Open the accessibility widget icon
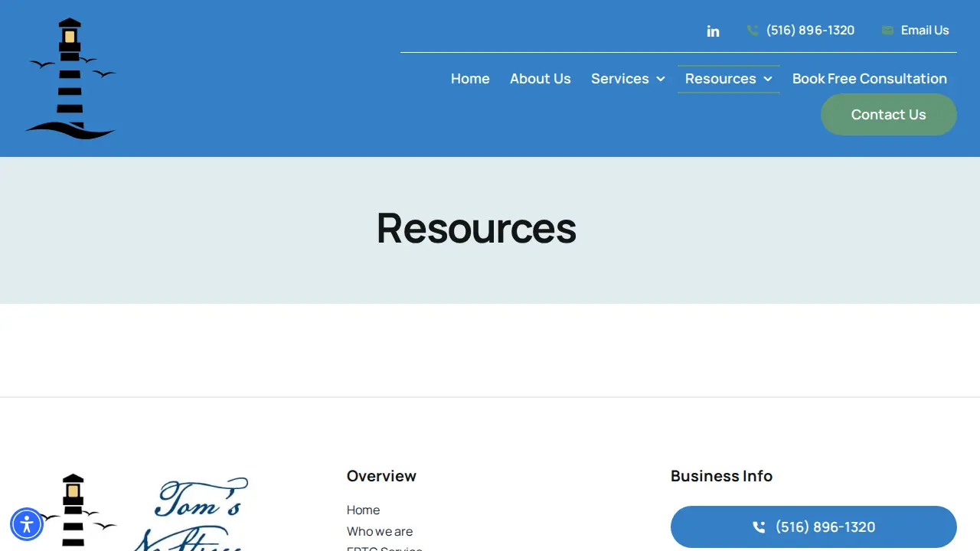The width and height of the screenshot is (980, 551). [27, 524]
